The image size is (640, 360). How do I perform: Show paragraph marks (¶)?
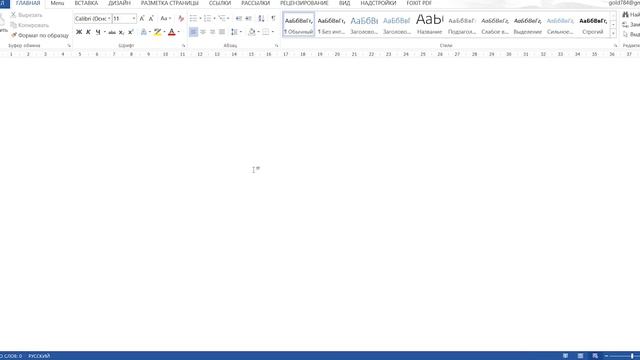pos(273,18)
